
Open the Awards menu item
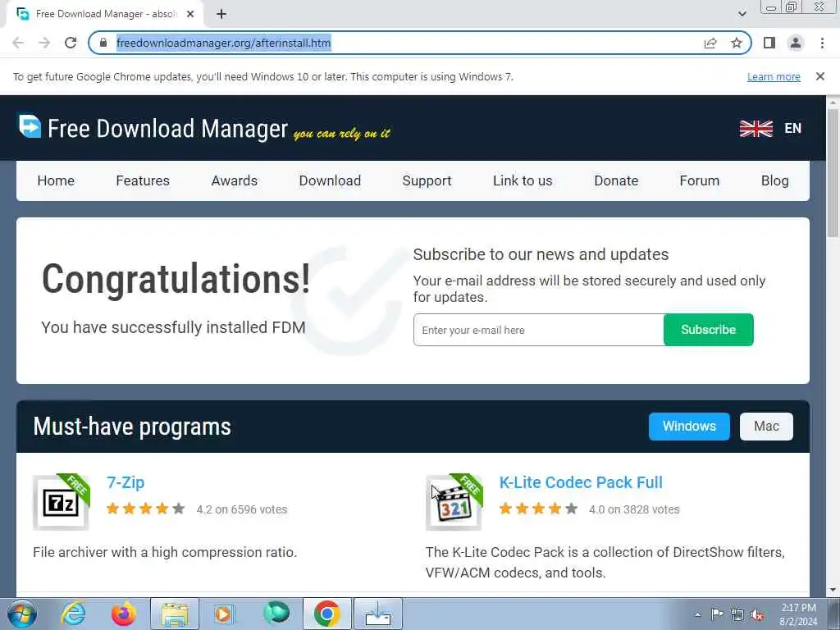[234, 180]
